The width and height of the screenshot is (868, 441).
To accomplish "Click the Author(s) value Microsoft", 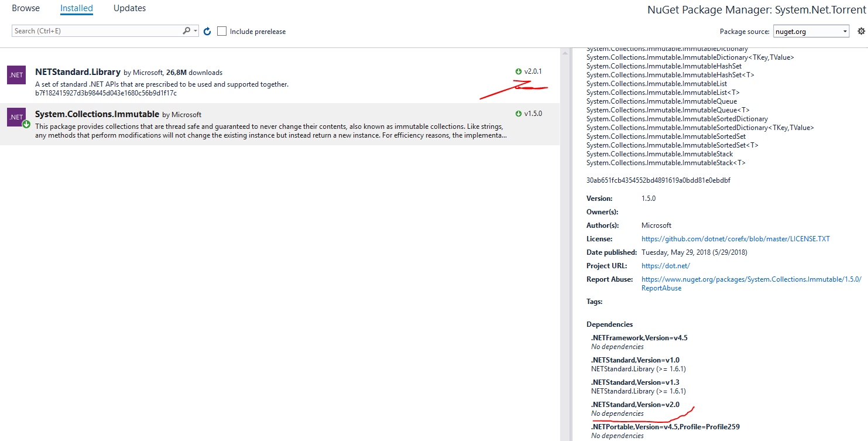I will coord(656,225).
